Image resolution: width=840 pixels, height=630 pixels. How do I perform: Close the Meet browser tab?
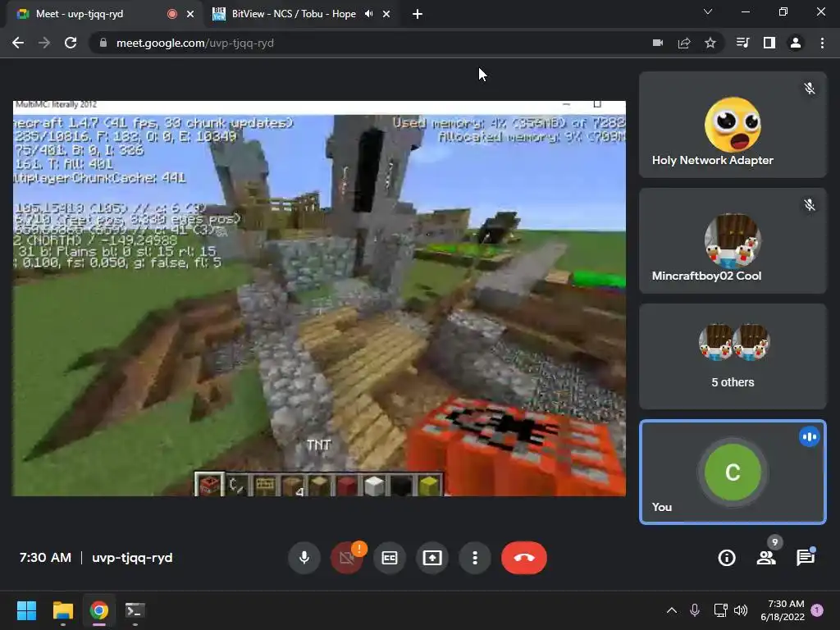coord(190,14)
